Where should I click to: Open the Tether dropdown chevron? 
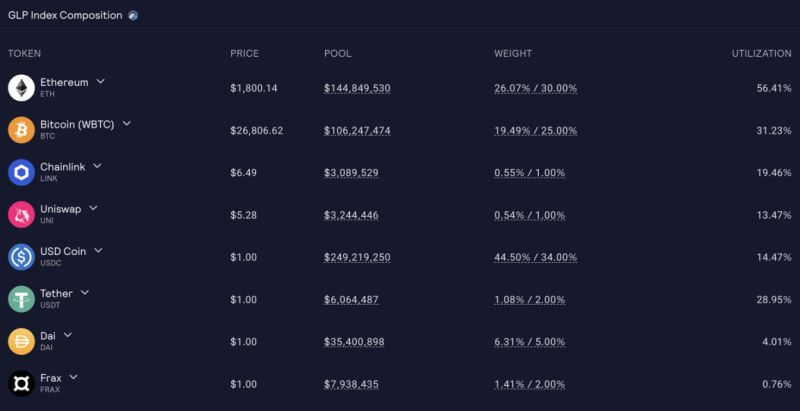pos(85,292)
